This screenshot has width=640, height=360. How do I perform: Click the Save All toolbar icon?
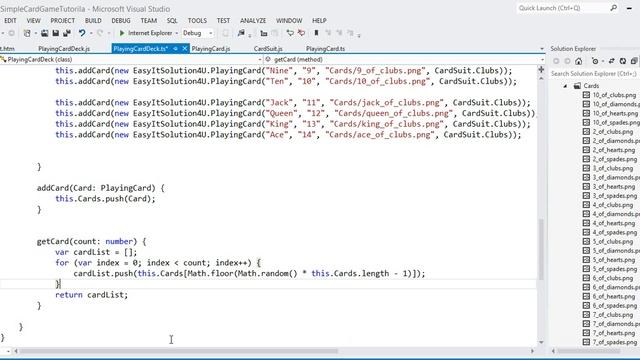click(x=67, y=33)
